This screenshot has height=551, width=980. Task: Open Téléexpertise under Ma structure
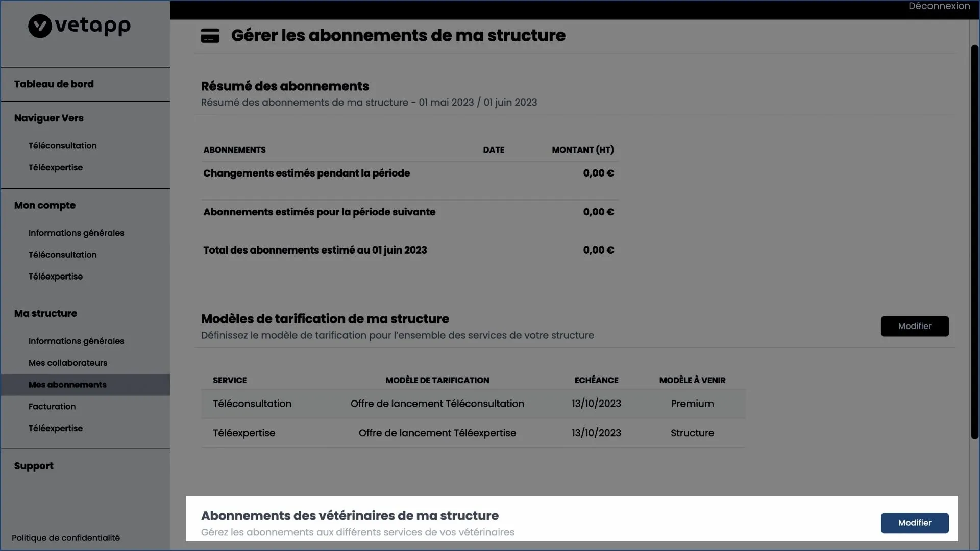point(56,429)
